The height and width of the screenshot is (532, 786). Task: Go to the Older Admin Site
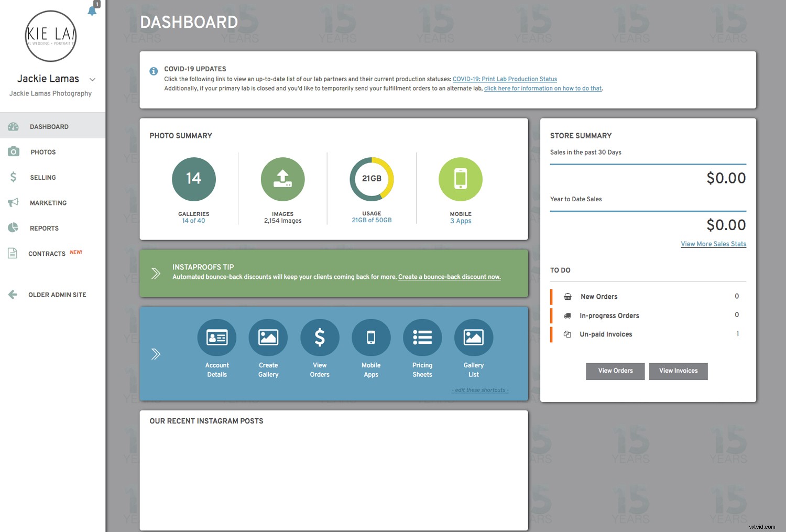[x=57, y=295]
